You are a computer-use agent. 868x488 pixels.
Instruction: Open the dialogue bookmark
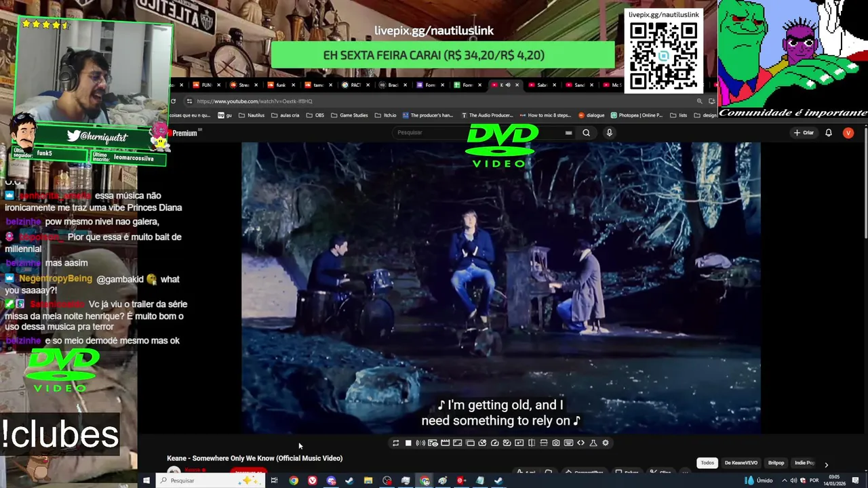(x=591, y=115)
